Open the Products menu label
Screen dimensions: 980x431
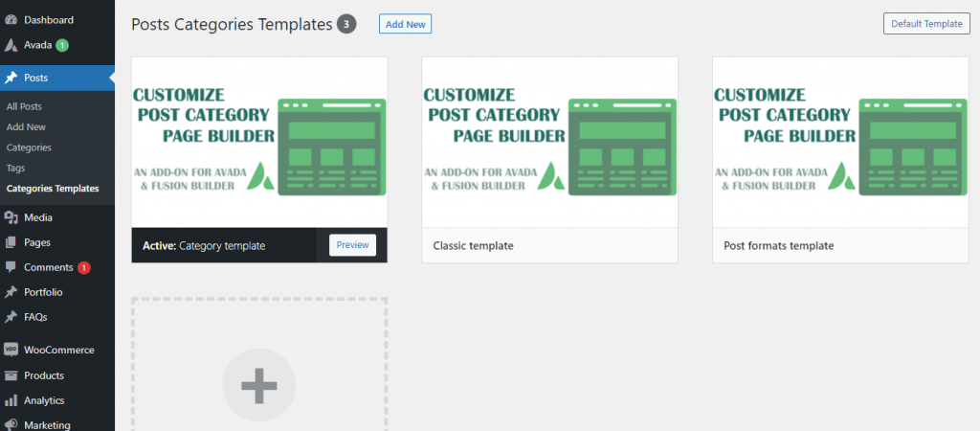click(44, 376)
